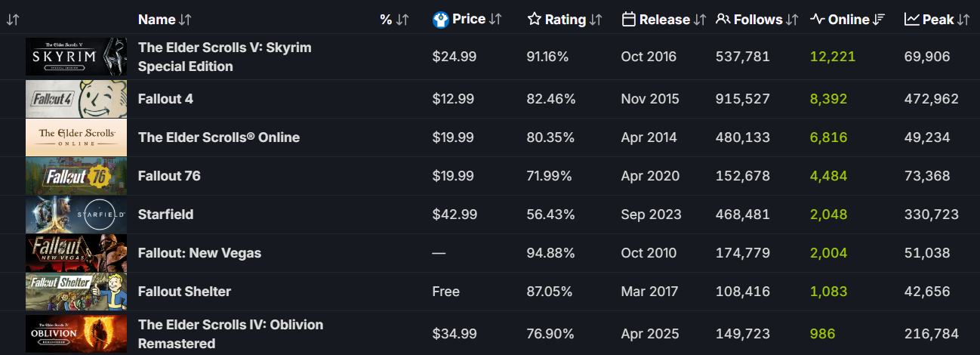This screenshot has height=355, width=980.
Task: Sort by Price column arrows
Action: [x=495, y=20]
